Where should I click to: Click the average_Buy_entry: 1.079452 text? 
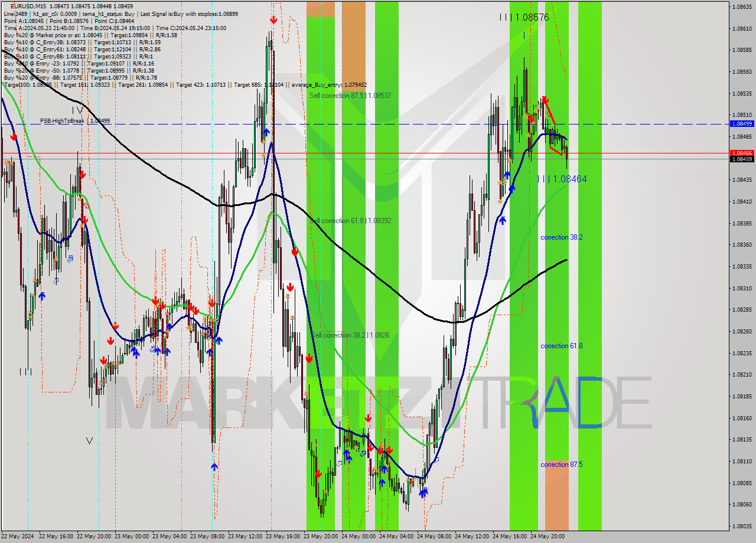click(x=328, y=84)
